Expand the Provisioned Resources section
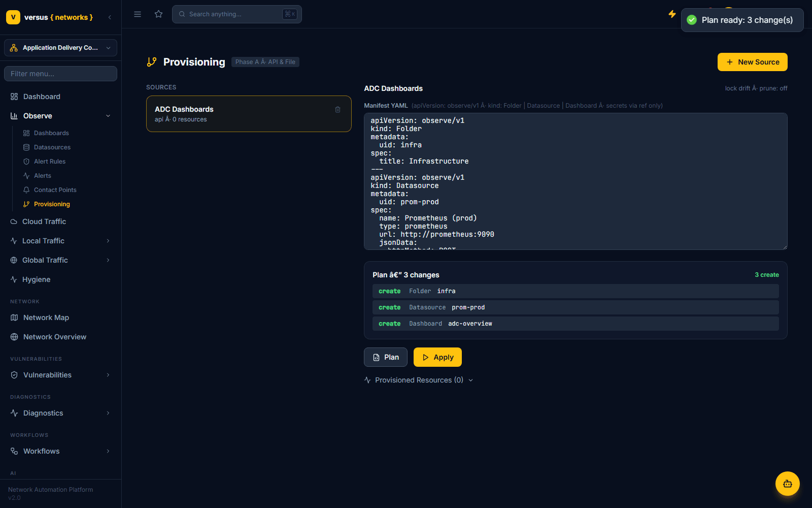 [x=419, y=380]
